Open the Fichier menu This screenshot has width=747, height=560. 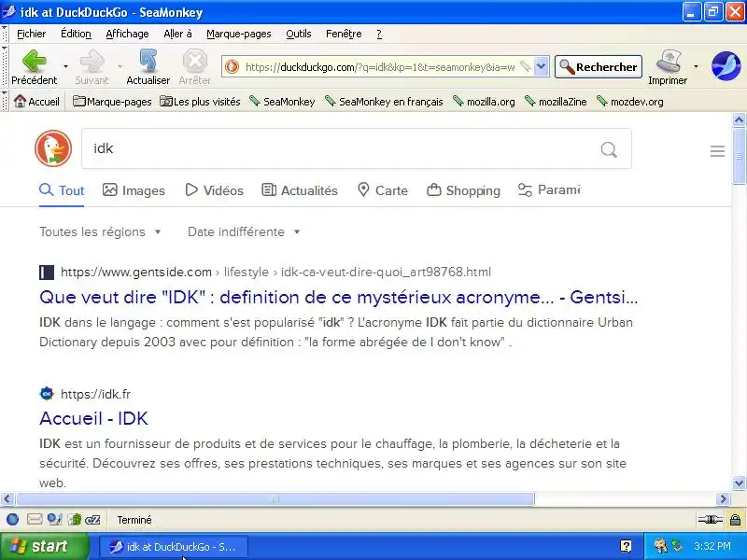click(x=32, y=34)
